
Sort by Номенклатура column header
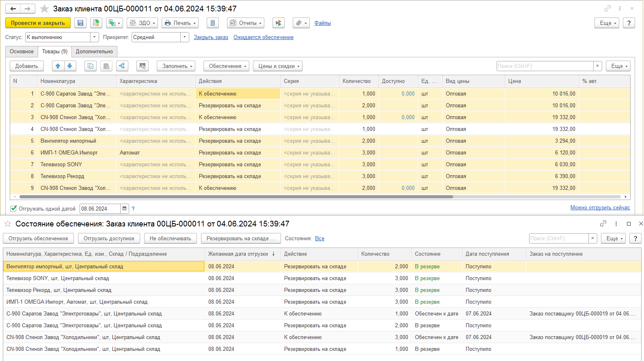pos(76,81)
